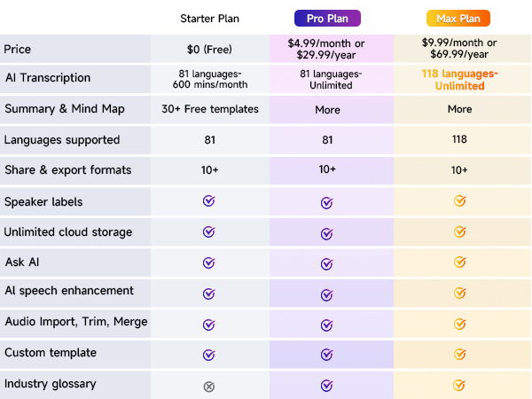The height and width of the screenshot is (399, 532).
Task: Click the Starter Plan column header
Action: [209, 19]
